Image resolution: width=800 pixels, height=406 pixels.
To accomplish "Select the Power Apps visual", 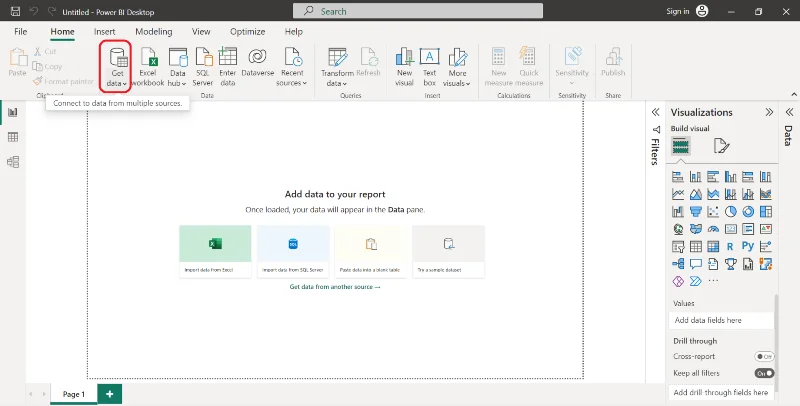I will pyautogui.click(x=678, y=282).
